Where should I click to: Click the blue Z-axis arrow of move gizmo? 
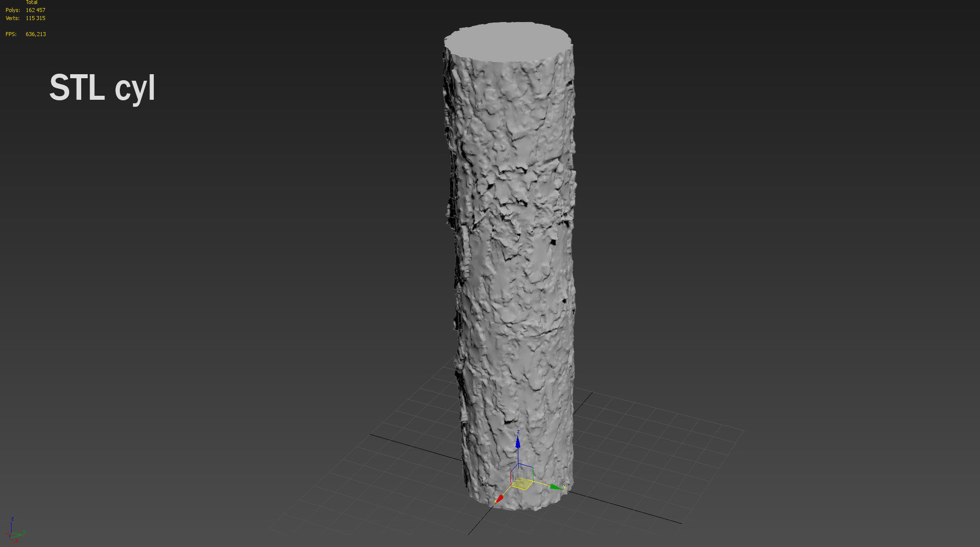point(518,442)
